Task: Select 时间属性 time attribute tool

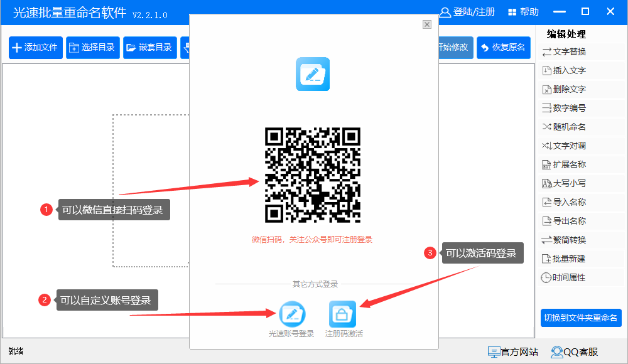Action: point(565,277)
